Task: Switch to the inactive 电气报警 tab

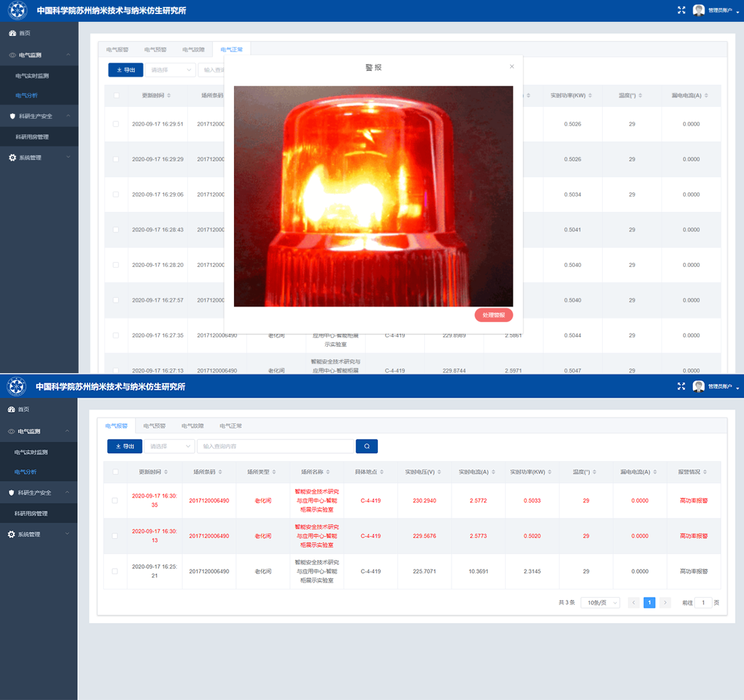Action: [117, 50]
